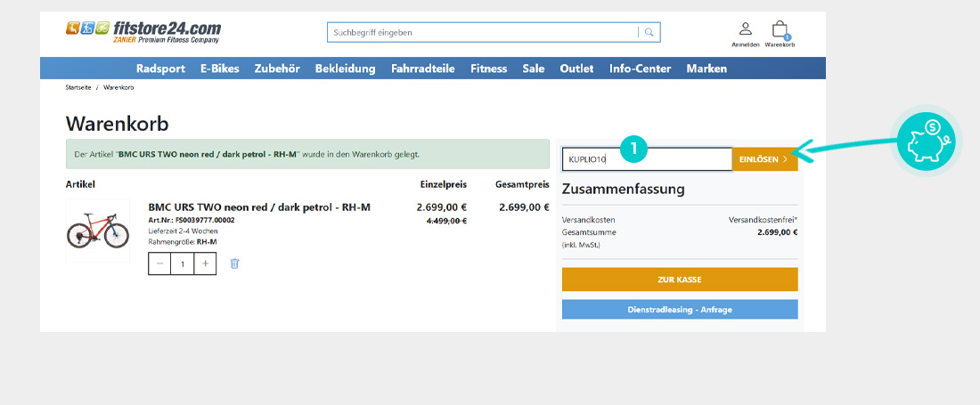Click the coupon code field with KUPLIO10
This screenshot has width=980, height=405.
[647, 159]
